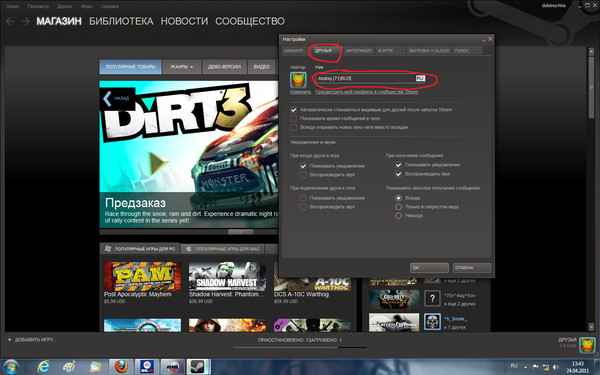
Task: Enable notification when friend comes online
Action: [x=303, y=198]
